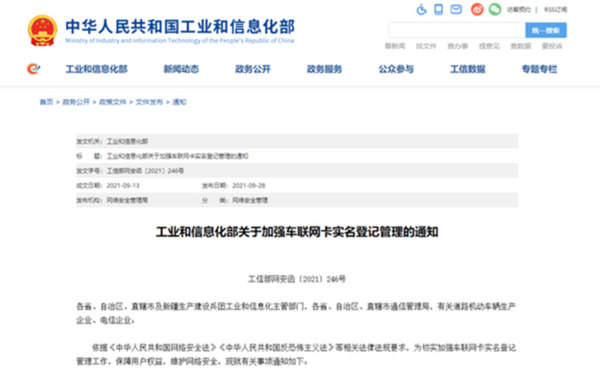The image size is (600, 371).
Task: Open the mobile version phone icon
Action: (x=439, y=9)
